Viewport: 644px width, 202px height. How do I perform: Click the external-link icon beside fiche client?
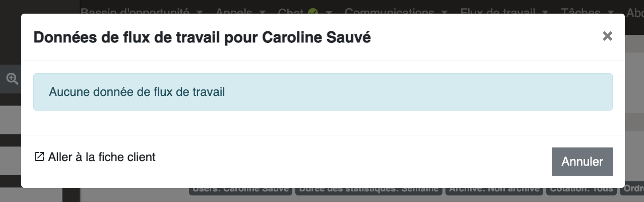(39, 157)
